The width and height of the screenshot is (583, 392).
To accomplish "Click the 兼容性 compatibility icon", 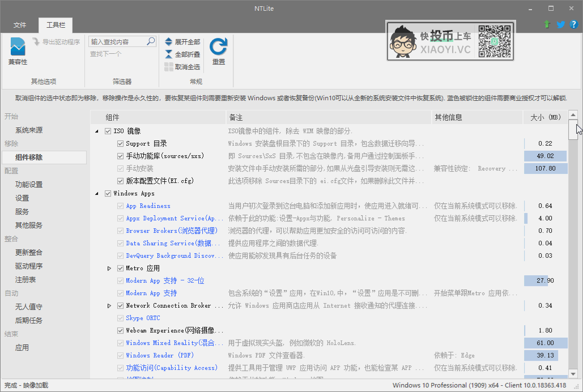I will pyautogui.click(x=18, y=47).
